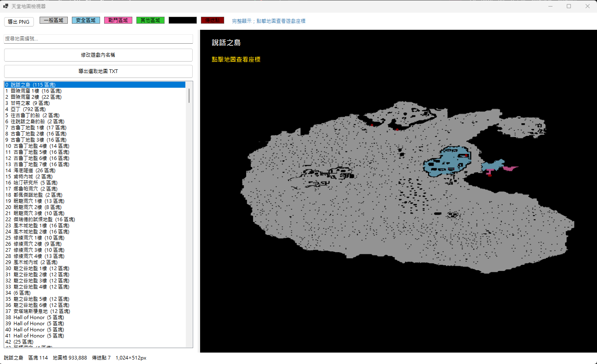
Task: Select map 11 古魯丁地監 5樓
Action: pyautogui.click(x=95, y=152)
